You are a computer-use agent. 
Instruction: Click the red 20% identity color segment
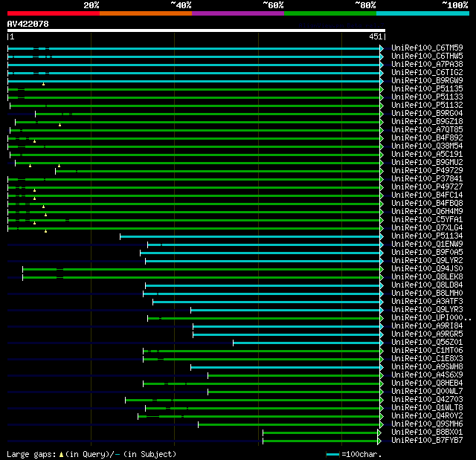[54, 13]
